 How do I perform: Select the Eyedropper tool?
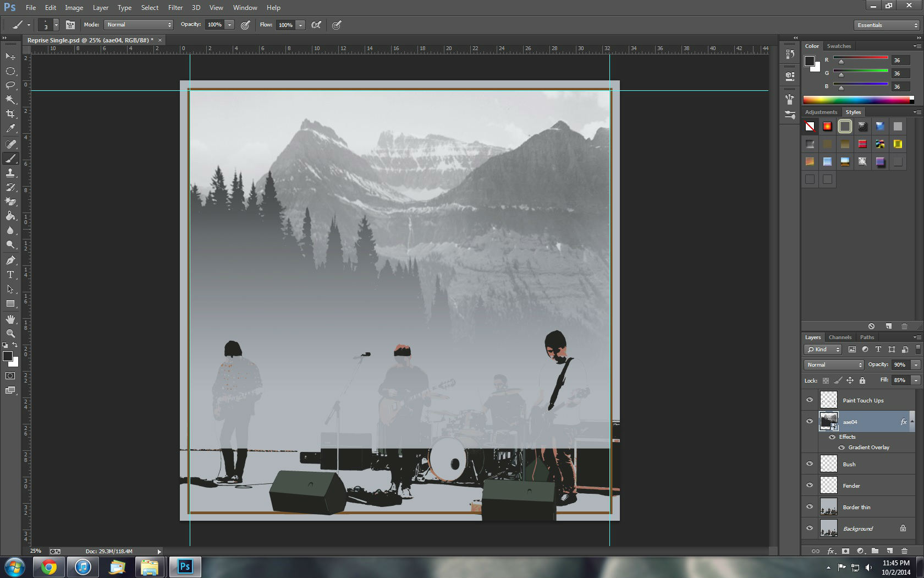coord(10,129)
